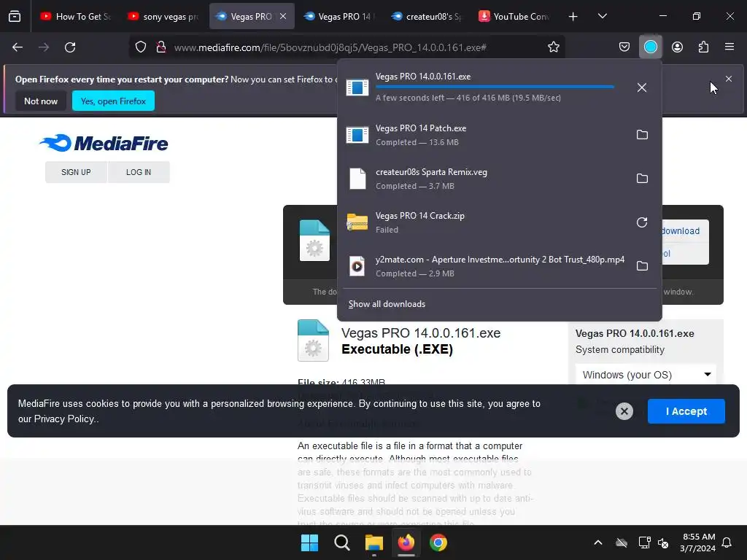Click Yes, open Firefox button
Image resolution: width=747 pixels, height=560 pixels.
tap(113, 101)
